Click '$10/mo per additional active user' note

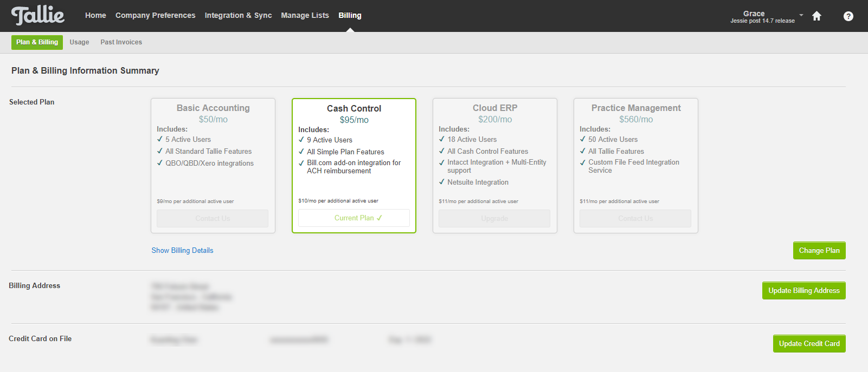338,201
